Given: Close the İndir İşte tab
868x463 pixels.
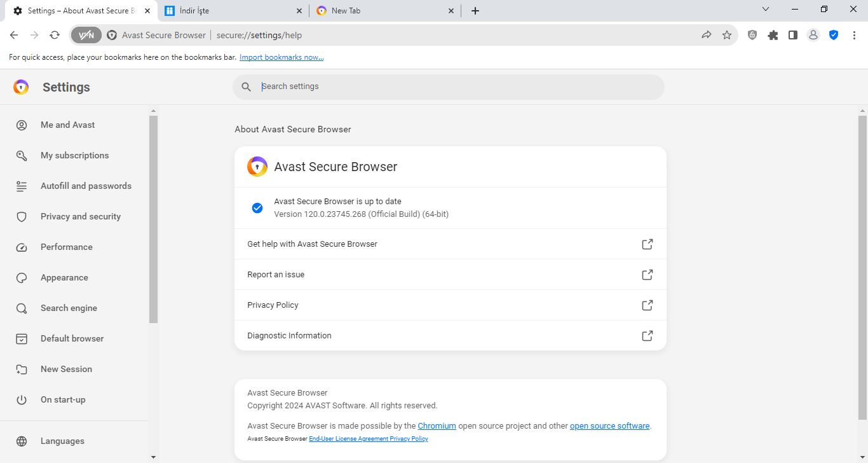Looking at the screenshot, I should (x=300, y=11).
